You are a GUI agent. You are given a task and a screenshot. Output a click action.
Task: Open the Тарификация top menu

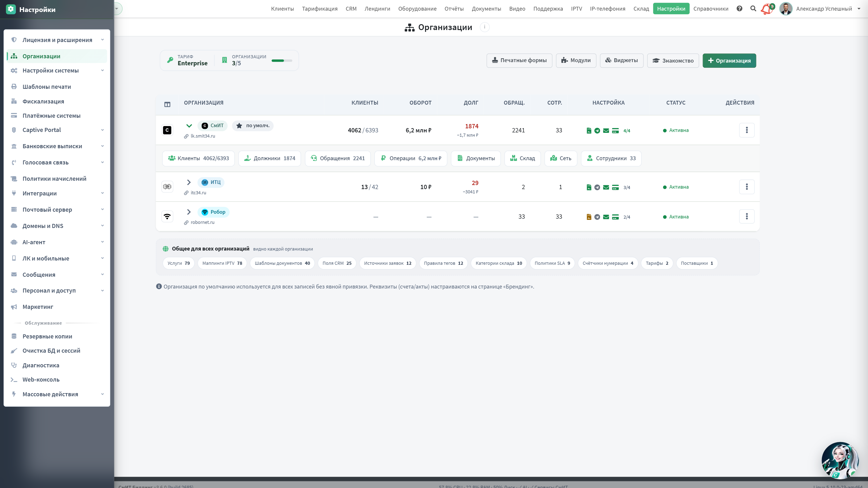pyautogui.click(x=319, y=9)
